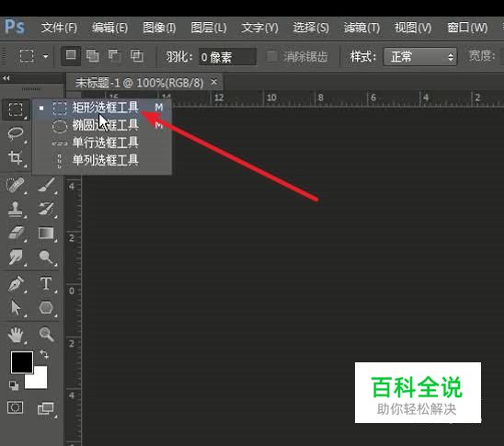Collapse the toolbox with double-arrow
This screenshot has height=446, width=504.
6,78
